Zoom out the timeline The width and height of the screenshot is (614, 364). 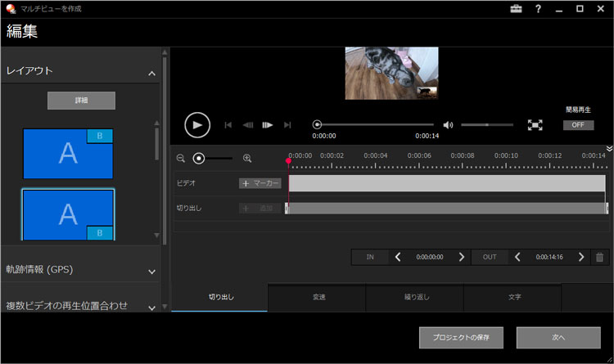[181, 159]
